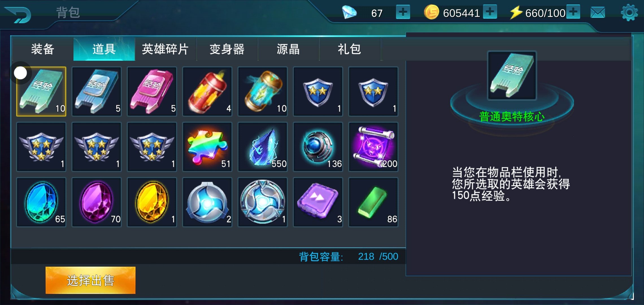The image size is (644, 305).
Task: Select the rainbow puzzle piece item
Action: tap(207, 147)
